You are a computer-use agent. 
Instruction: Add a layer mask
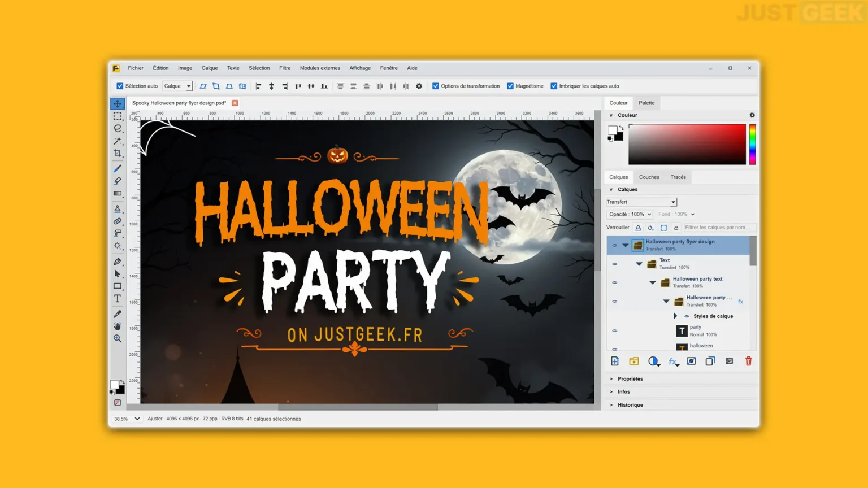coord(691,361)
